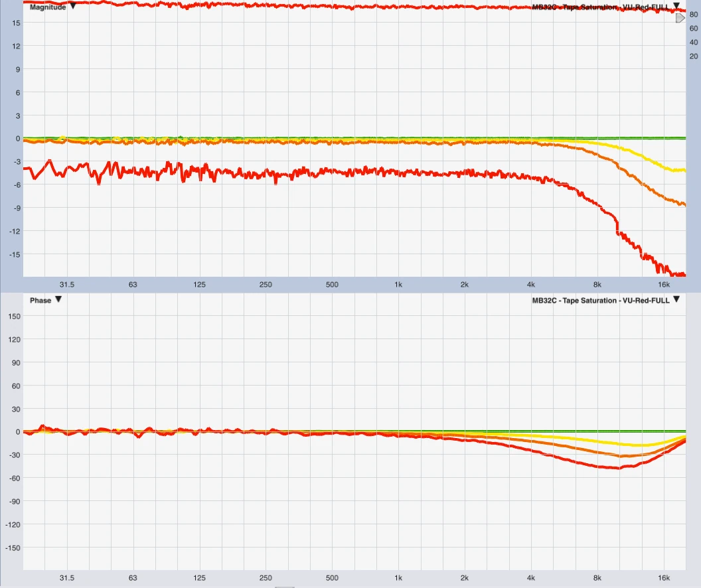Expand trace selector arrow in Magnitude graph
The width and height of the screenshot is (701, 588).
[x=676, y=7]
